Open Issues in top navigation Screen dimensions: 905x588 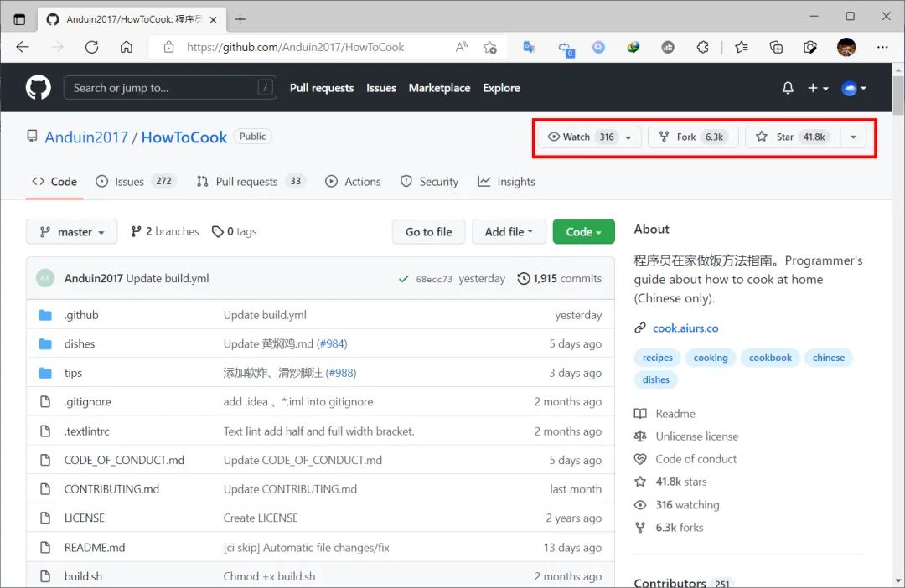click(x=381, y=88)
